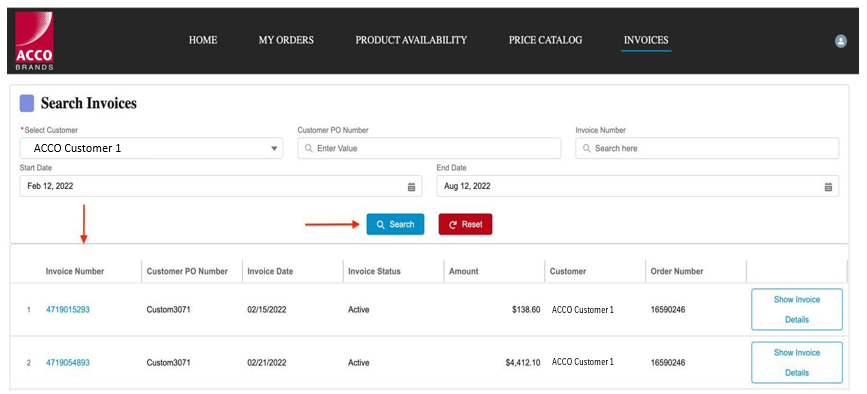867x394 pixels.
Task: Click the blue Search button
Action: [x=395, y=224]
